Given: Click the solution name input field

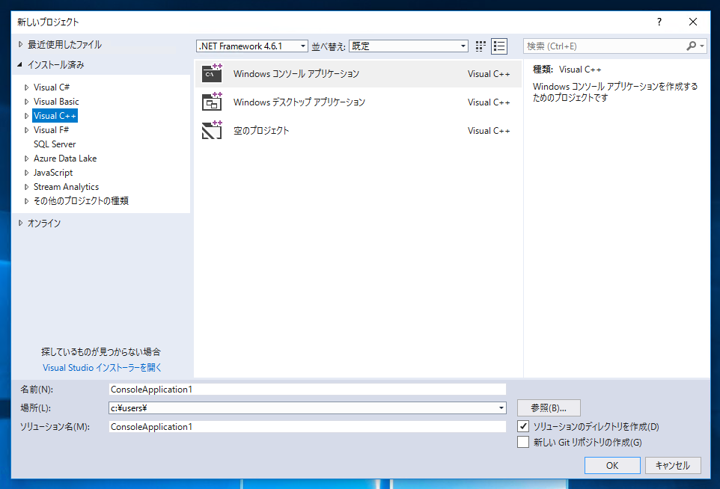Looking at the screenshot, I should coord(307,427).
